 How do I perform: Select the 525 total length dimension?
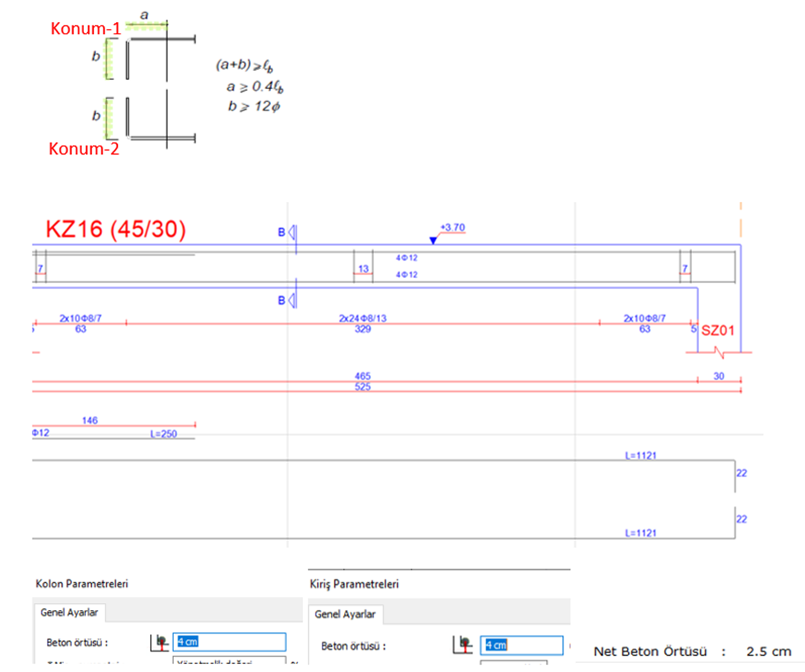point(363,387)
